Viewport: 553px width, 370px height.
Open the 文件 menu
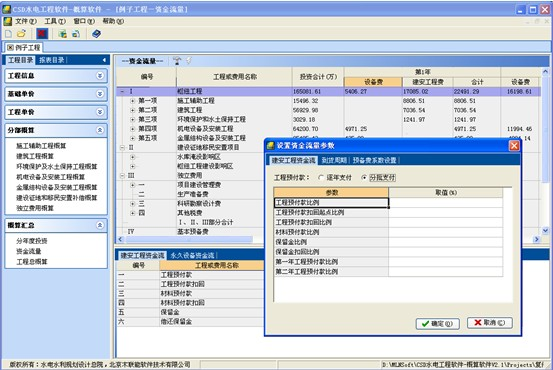[25, 22]
